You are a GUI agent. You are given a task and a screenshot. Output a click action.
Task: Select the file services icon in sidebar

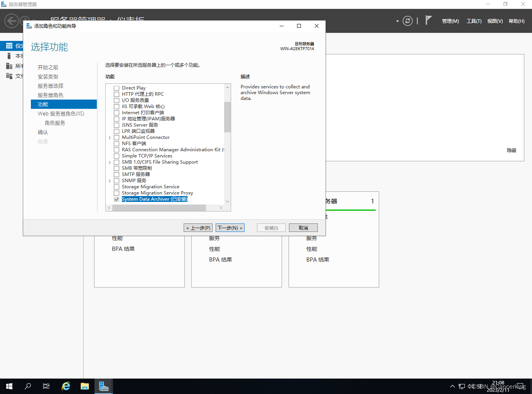[9, 76]
